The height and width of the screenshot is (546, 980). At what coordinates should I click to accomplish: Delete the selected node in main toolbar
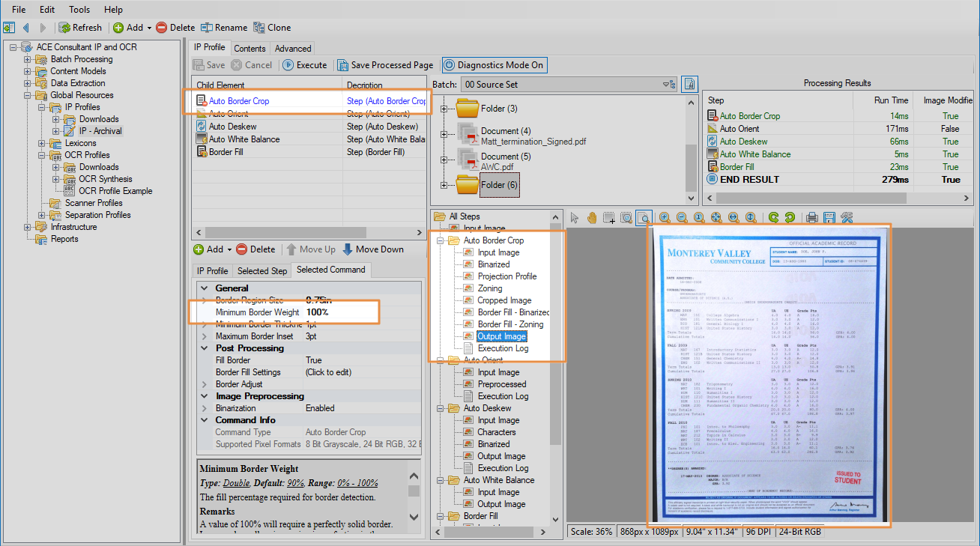175,28
